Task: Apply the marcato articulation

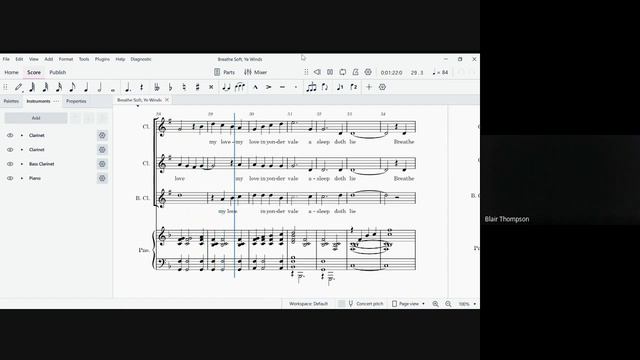Action: pos(256,87)
